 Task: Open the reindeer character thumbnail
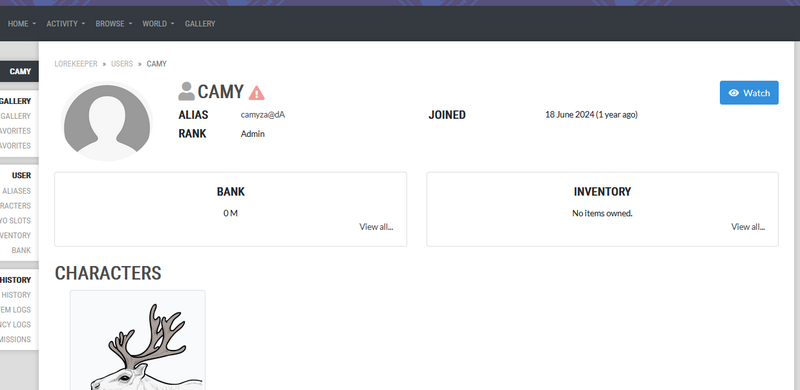point(138,340)
